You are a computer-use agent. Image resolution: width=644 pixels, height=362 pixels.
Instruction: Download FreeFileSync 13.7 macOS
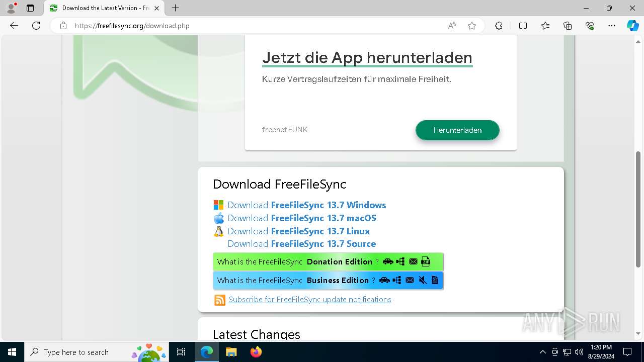pos(302,218)
